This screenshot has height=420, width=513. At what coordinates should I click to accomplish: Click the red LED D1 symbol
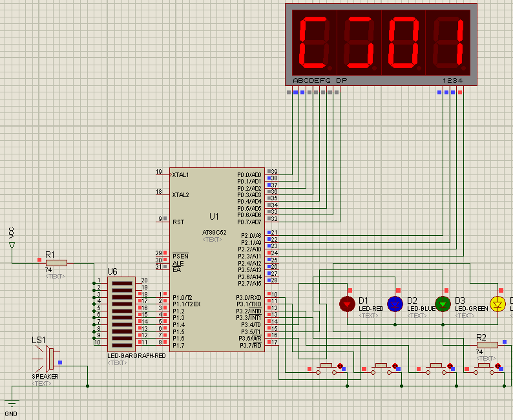pos(347,304)
